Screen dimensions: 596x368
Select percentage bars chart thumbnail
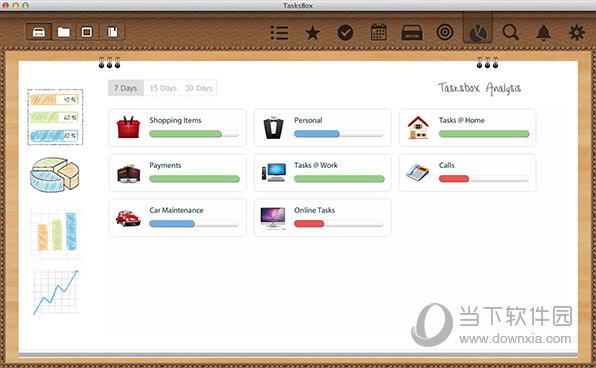[x=55, y=117]
